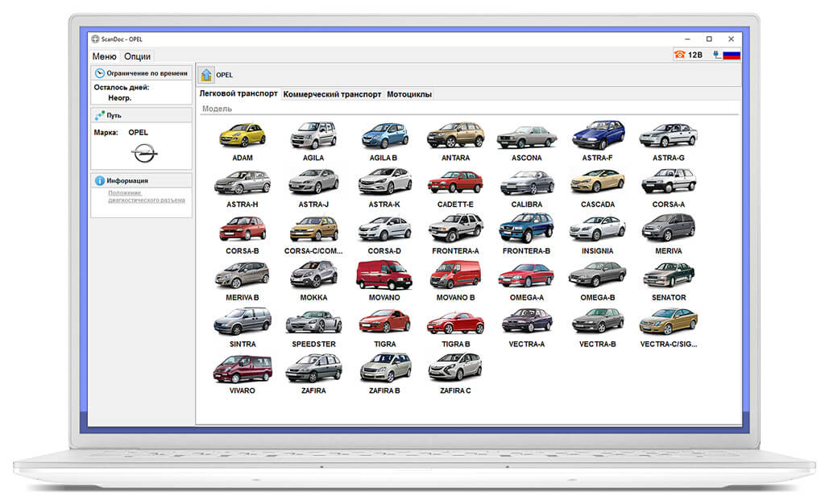Image resolution: width=825 pixels, height=504 pixels.
Task: Click the Ограничение по времени panel header
Action: [x=141, y=73]
